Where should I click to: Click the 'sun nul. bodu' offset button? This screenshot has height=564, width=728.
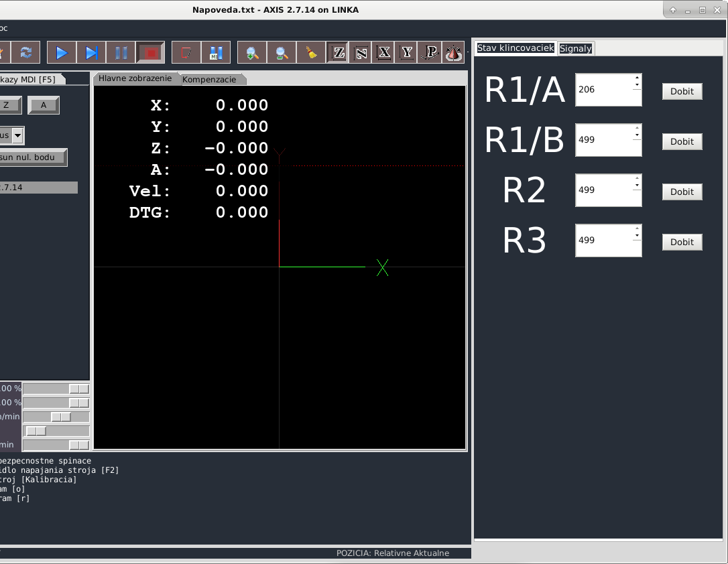click(x=32, y=157)
